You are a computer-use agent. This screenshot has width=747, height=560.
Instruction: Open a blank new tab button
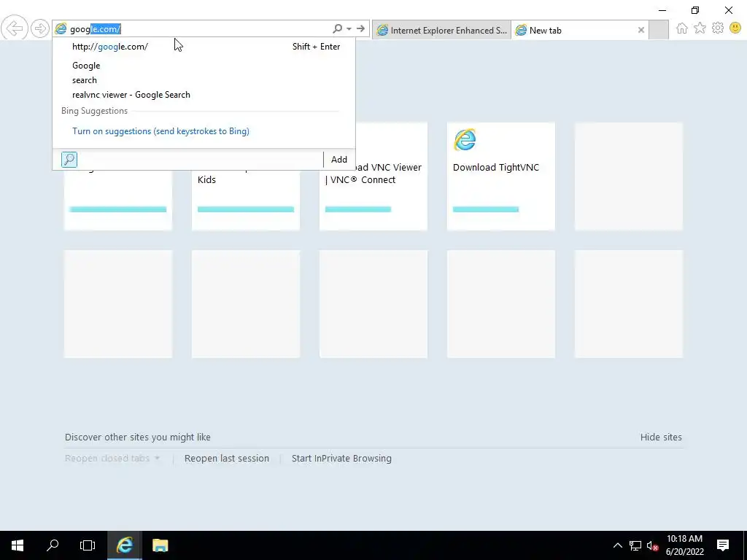click(x=659, y=30)
